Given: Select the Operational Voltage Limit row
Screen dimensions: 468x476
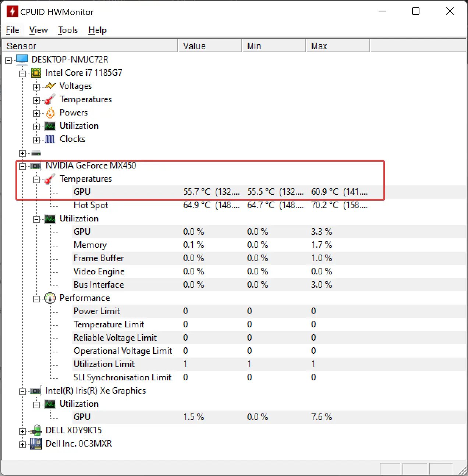Looking at the screenshot, I should click(269, 351).
